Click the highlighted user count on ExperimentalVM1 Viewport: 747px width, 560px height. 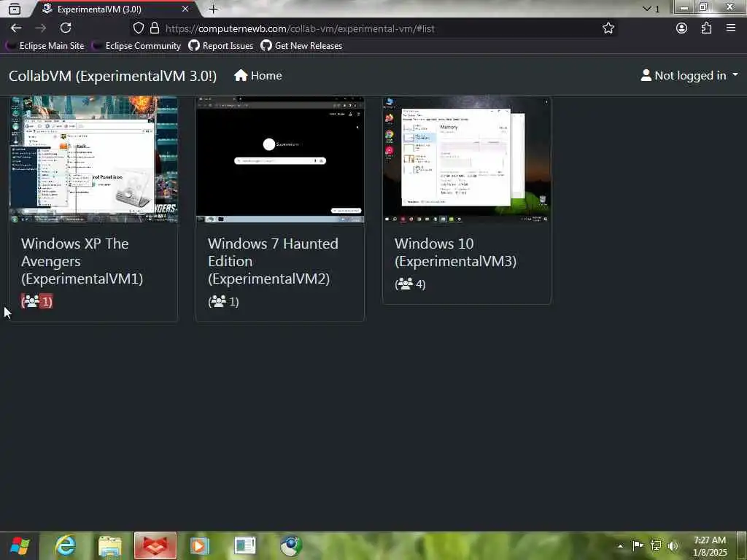[x=36, y=301]
